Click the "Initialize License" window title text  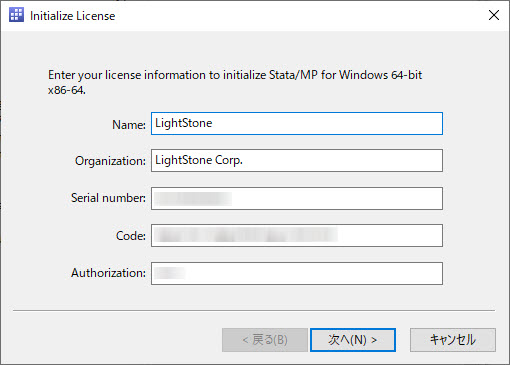pyautogui.click(x=72, y=16)
